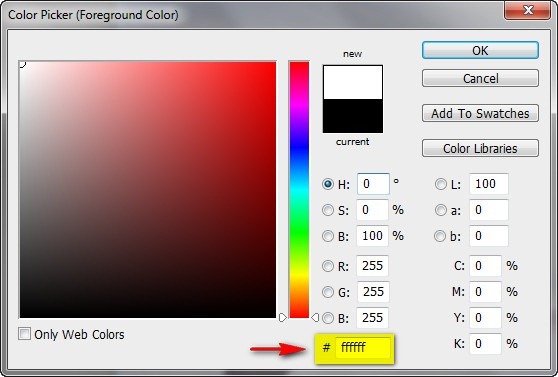Click the Cancel button
Viewport: 558px width, 377px height.
coord(480,78)
